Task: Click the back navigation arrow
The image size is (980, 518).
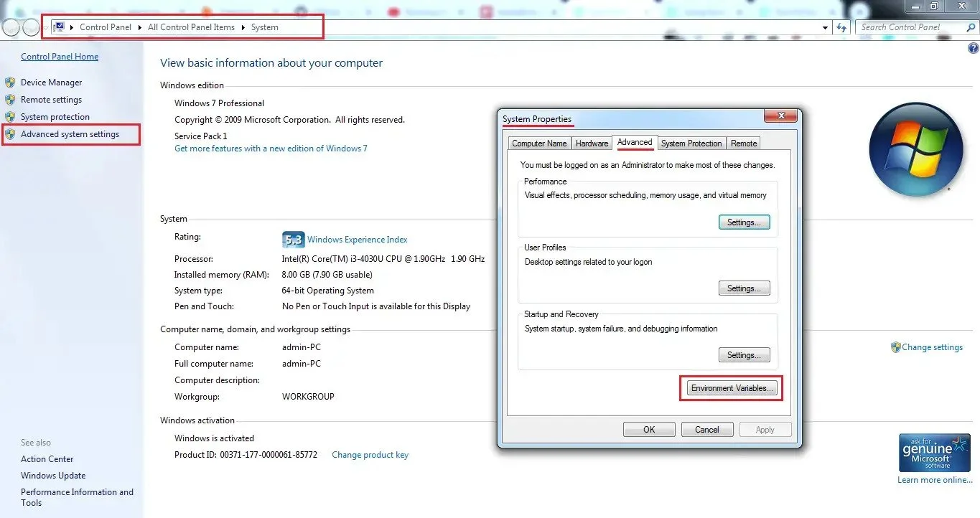Action: click(x=11, y=27)
